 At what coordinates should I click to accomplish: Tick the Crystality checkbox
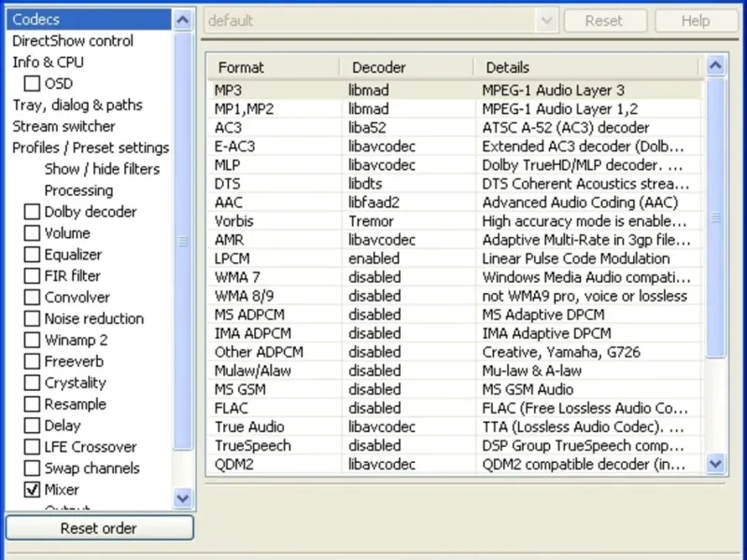pyautogui.click(x=32, y=383)
